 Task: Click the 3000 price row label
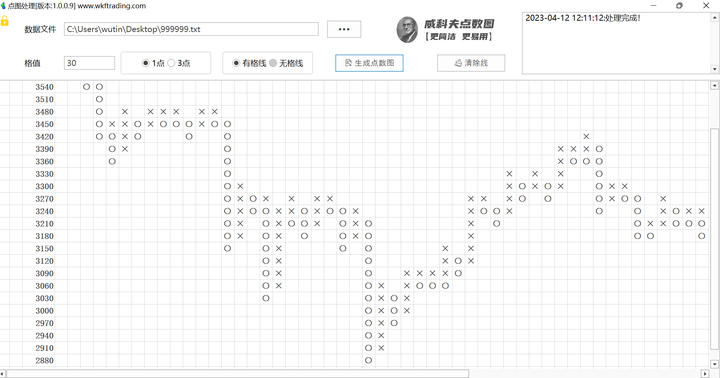click(x=45, y=310)
